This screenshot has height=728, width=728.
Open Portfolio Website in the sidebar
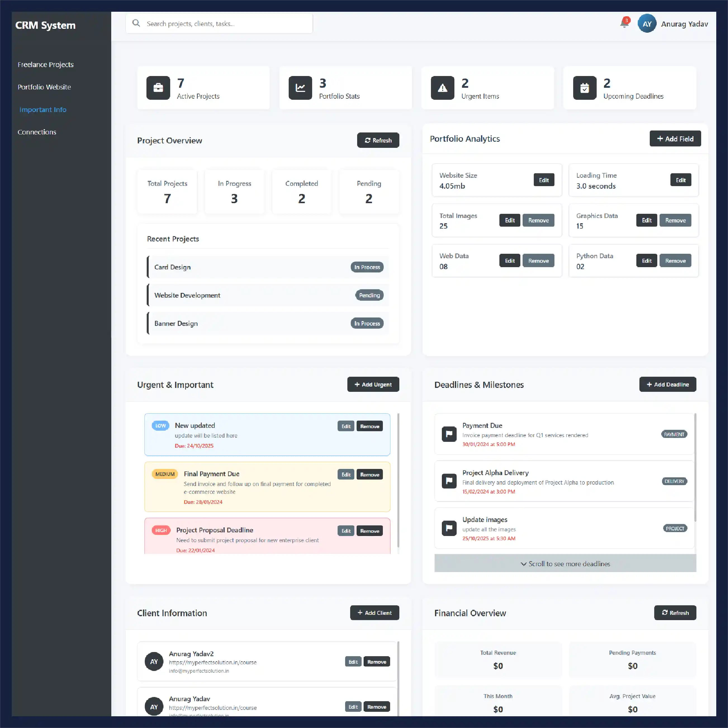pyautogui.click(x=44, y=87)
